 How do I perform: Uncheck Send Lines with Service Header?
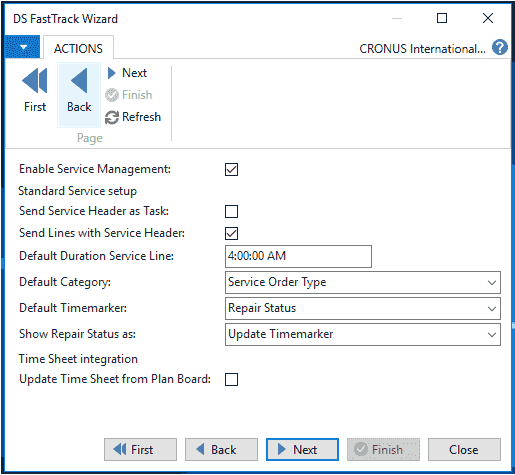(x=231, y=233)
